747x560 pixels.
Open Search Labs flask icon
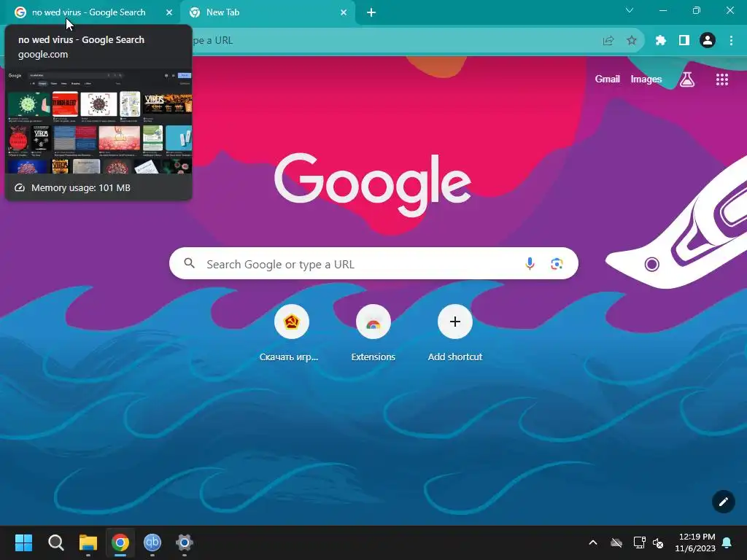(687, 79)
